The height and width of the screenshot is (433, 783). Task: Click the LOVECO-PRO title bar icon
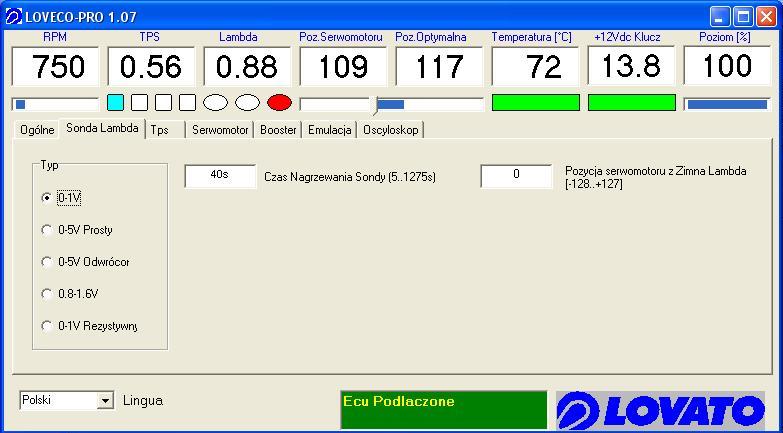[x=13, y=16]
